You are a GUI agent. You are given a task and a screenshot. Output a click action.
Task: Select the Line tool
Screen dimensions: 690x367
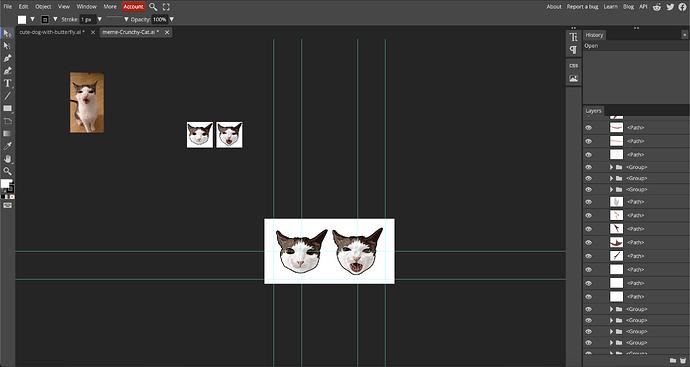[7, 96]
